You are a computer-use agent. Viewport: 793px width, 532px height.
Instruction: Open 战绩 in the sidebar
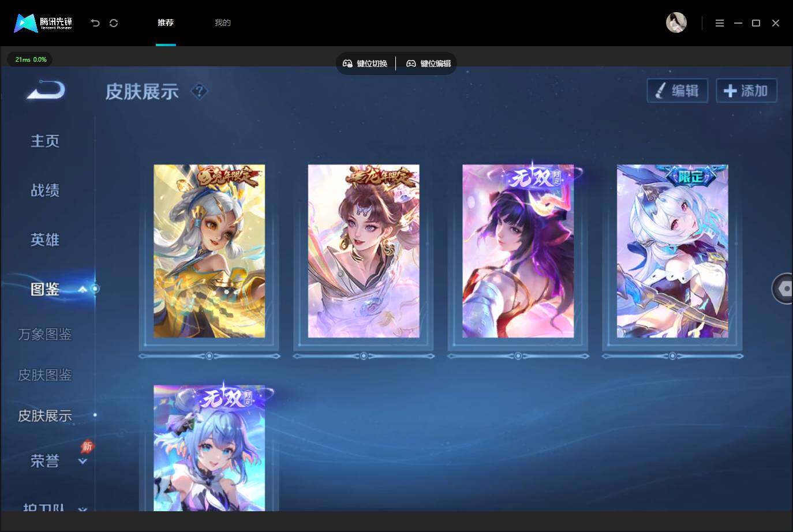pos(45,190)
